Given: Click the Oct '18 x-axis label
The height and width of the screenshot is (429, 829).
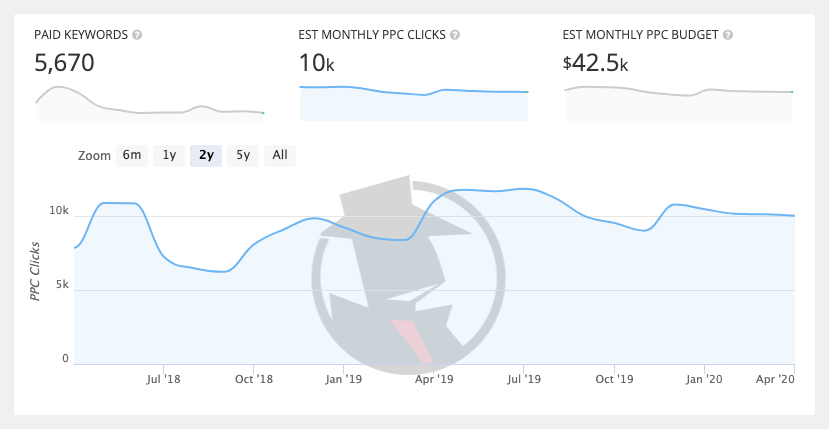Looking at the screenshot, I should coord(254,379).
